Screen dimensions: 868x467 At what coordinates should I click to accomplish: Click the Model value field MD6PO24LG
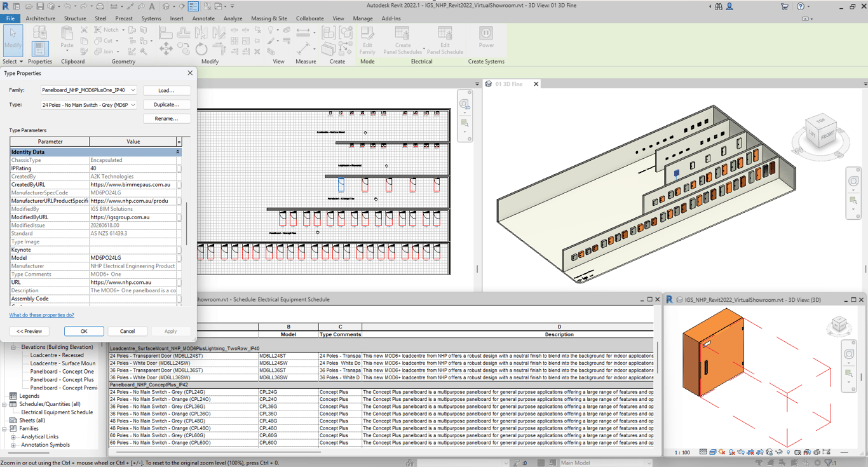click(x=133, y=258)
